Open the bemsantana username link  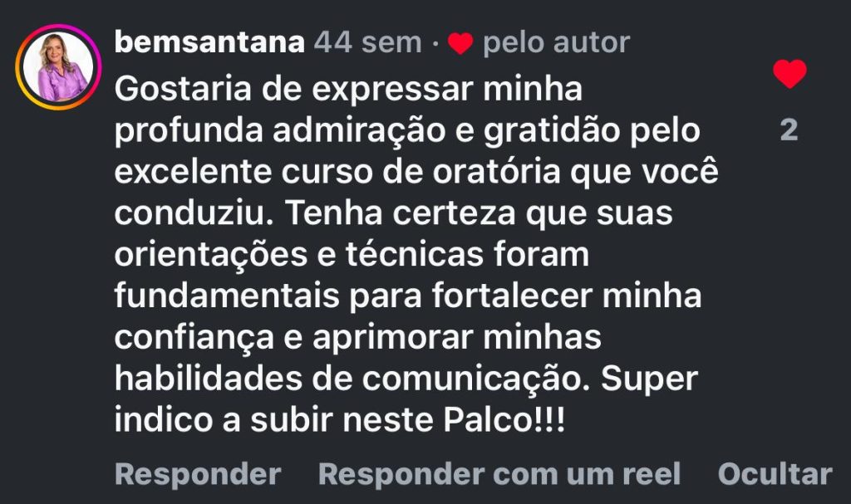tap(209, 42)
